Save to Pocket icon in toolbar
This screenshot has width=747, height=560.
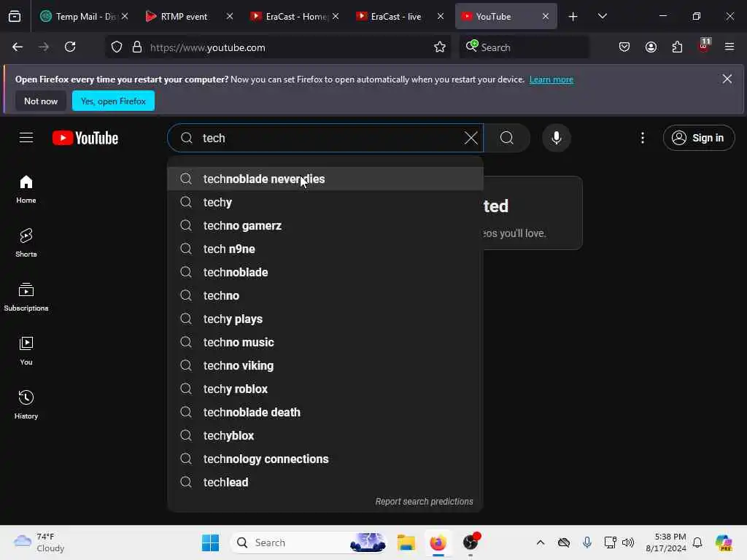tap(624, 47)
